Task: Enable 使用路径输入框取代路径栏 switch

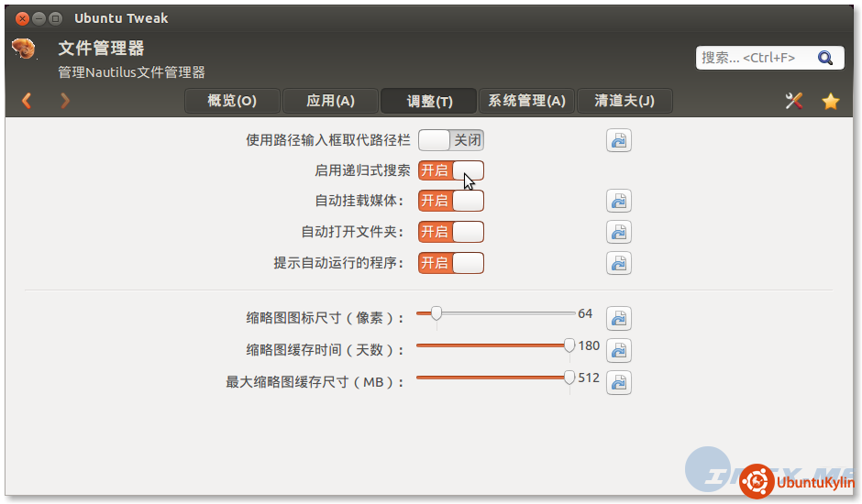Action: 450,140
